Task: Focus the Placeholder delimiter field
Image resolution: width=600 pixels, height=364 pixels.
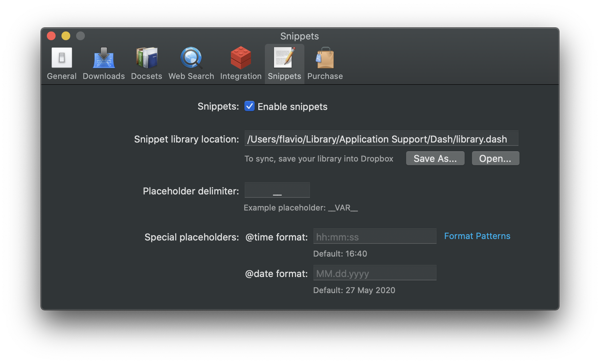Action: pyautogui.click(x=277, y=190)
